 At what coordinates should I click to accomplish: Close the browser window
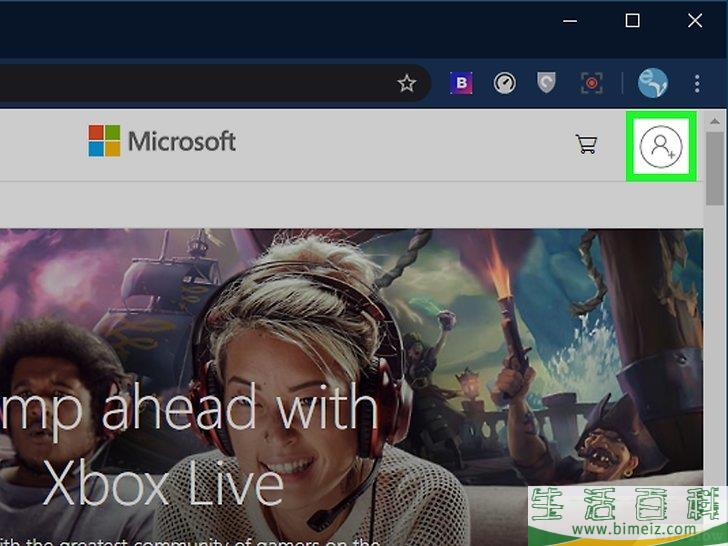pyautogui.click(x=695, y=20)
